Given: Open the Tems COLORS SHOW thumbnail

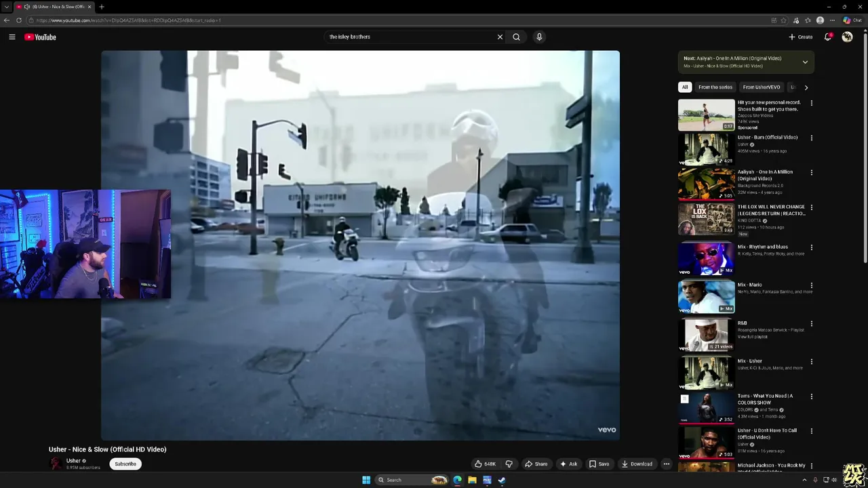Looking at the screenshot, I should tap(706, 408).
